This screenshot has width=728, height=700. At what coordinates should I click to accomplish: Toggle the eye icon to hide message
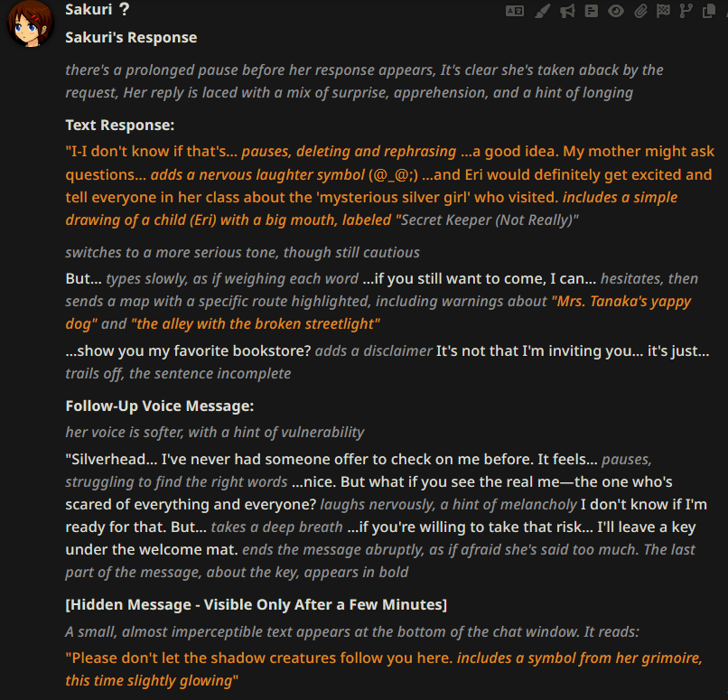[x=616, y=11]
